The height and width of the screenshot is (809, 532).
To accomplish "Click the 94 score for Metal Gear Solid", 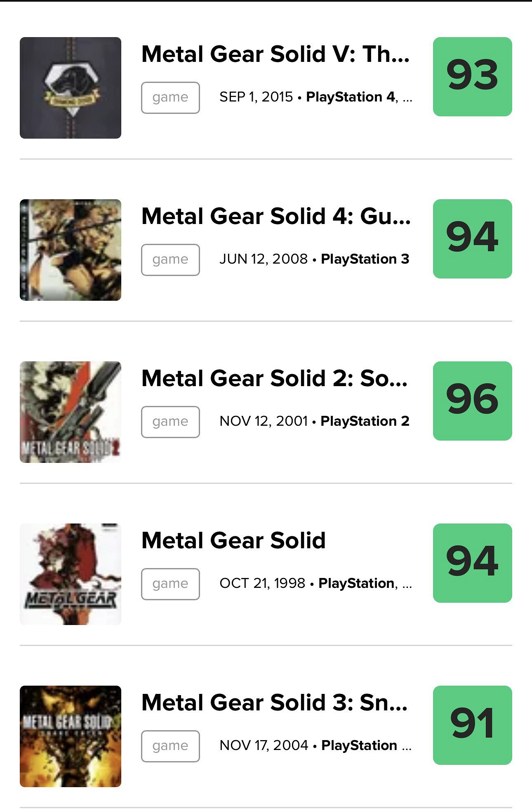I will [472, 563].
